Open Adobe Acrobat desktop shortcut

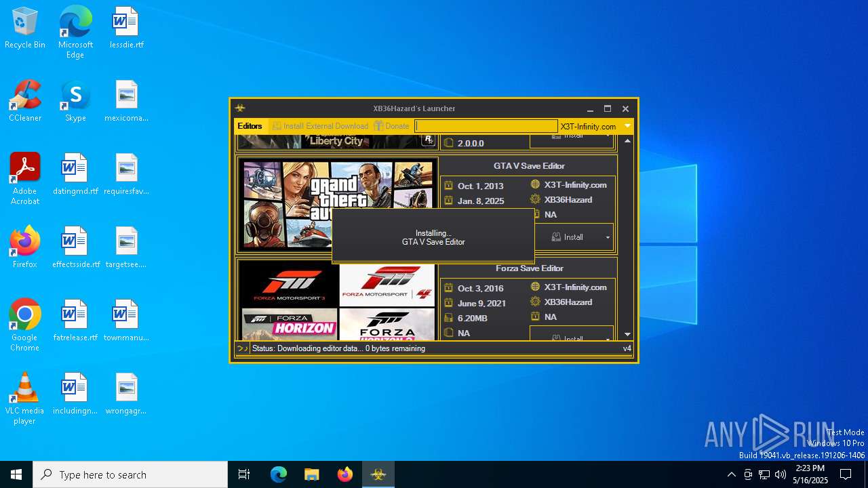pyautogui.click(x=25, y=179)
